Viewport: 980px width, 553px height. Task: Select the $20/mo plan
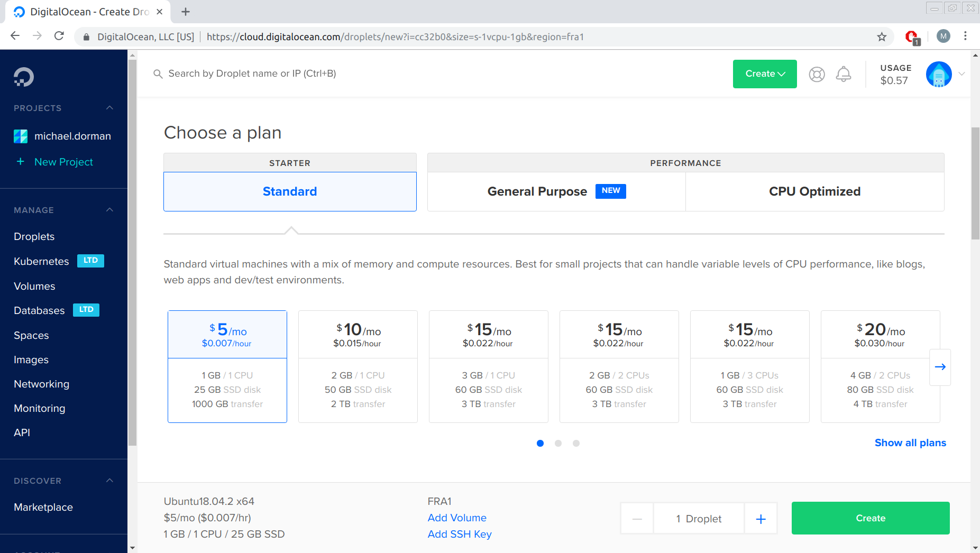pos(880,366)
